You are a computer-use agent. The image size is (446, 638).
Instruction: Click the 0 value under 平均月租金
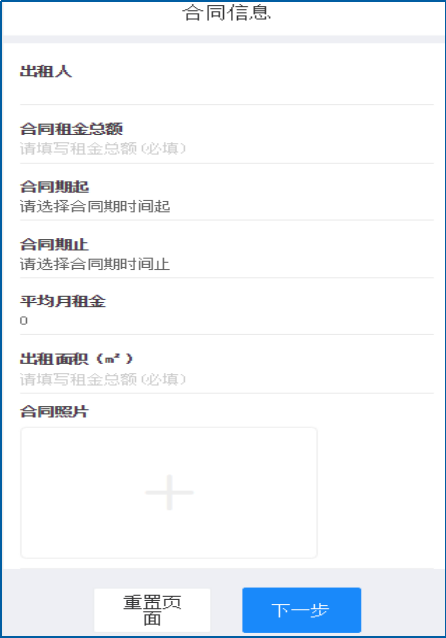(24, 321)
